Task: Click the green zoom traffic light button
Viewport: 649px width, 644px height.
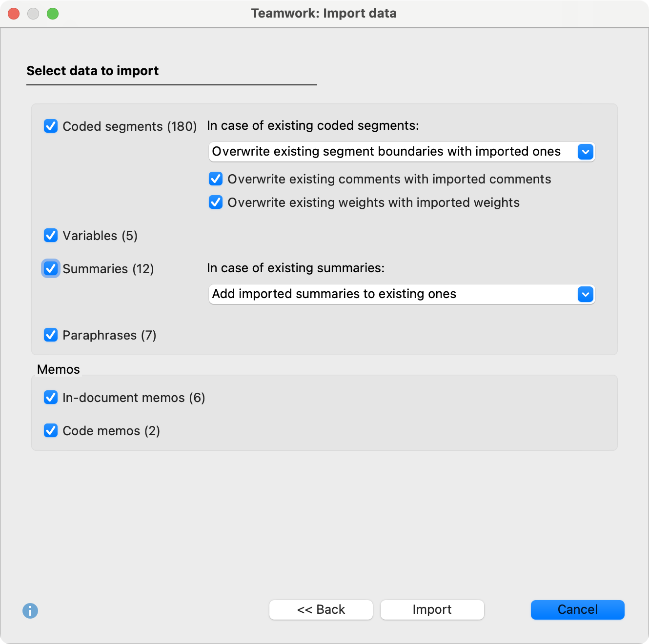Action: (x=53, y=14)
